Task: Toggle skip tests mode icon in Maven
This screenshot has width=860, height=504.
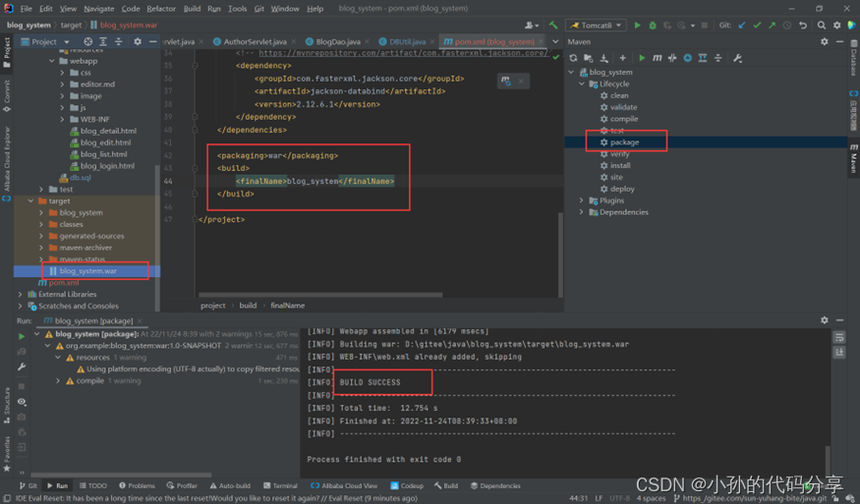Action: point(687,58)
